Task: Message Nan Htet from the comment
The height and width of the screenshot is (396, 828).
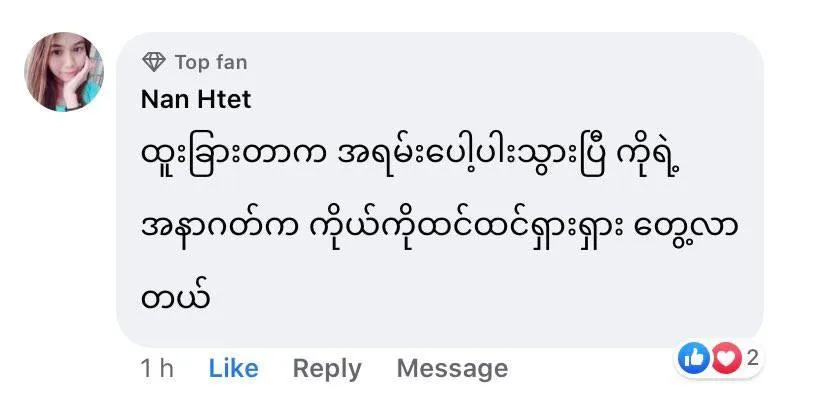Action: pos(452,369)
